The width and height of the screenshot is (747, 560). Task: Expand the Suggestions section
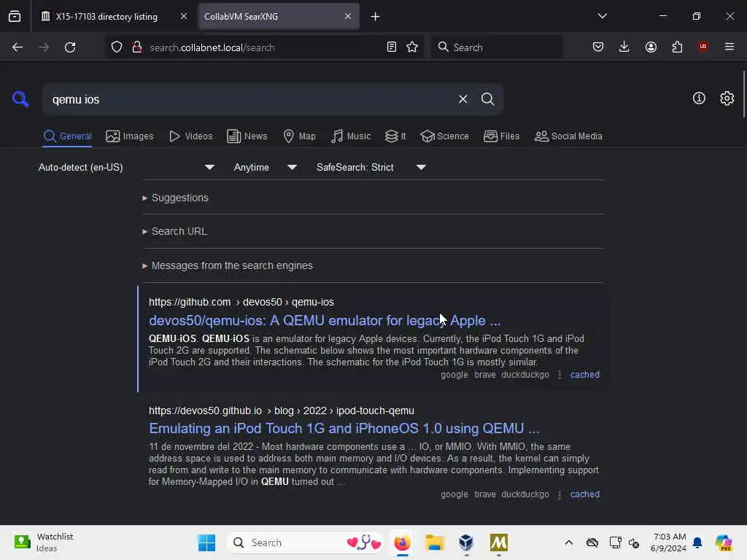coord(175,198)
